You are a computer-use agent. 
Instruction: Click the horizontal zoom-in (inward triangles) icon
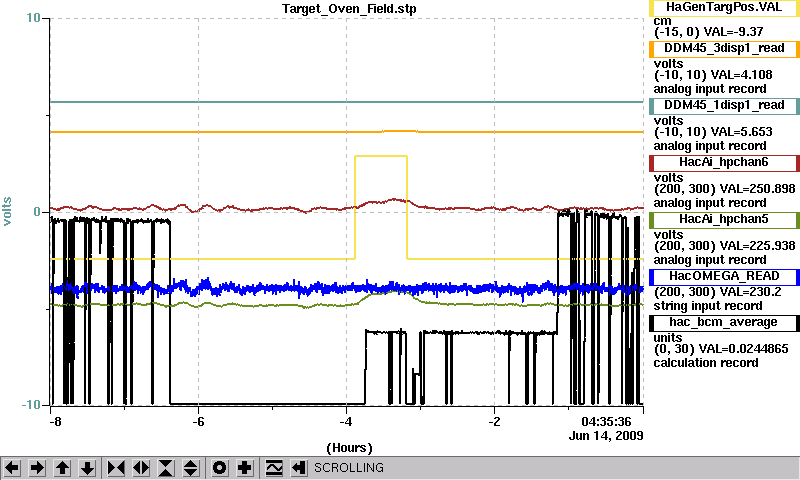point(116,468)
